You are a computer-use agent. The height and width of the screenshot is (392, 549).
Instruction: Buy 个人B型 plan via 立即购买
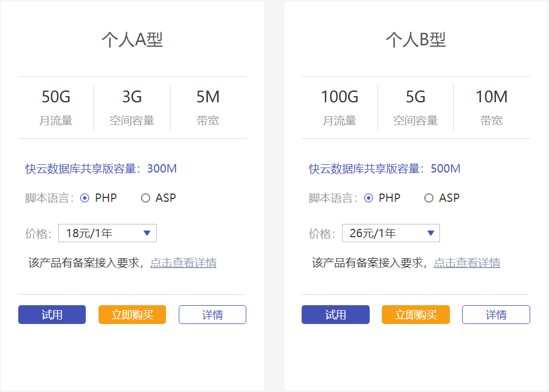[416, 315]
